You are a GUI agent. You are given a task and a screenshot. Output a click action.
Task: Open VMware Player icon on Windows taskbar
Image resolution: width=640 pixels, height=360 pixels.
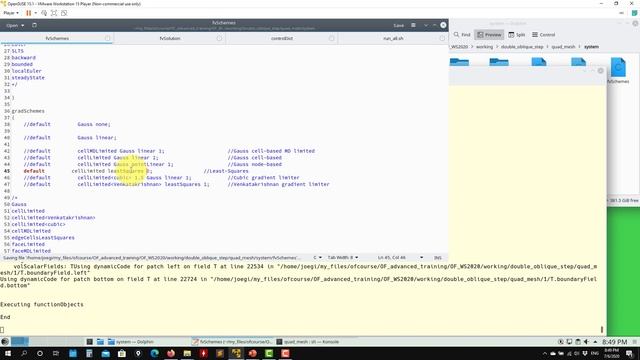tap(236, 353)
